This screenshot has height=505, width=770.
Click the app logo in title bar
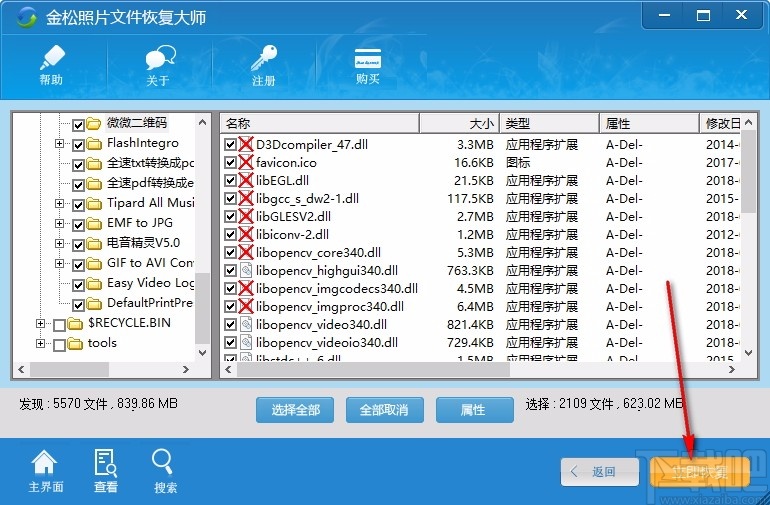tap(26, 18)
